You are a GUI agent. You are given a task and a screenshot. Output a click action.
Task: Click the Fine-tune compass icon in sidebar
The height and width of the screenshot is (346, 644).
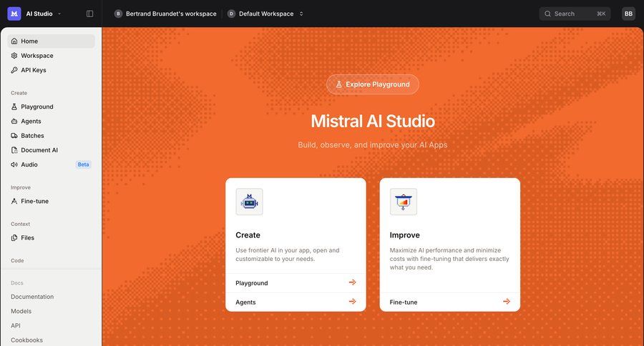click(x=14, y=201)
